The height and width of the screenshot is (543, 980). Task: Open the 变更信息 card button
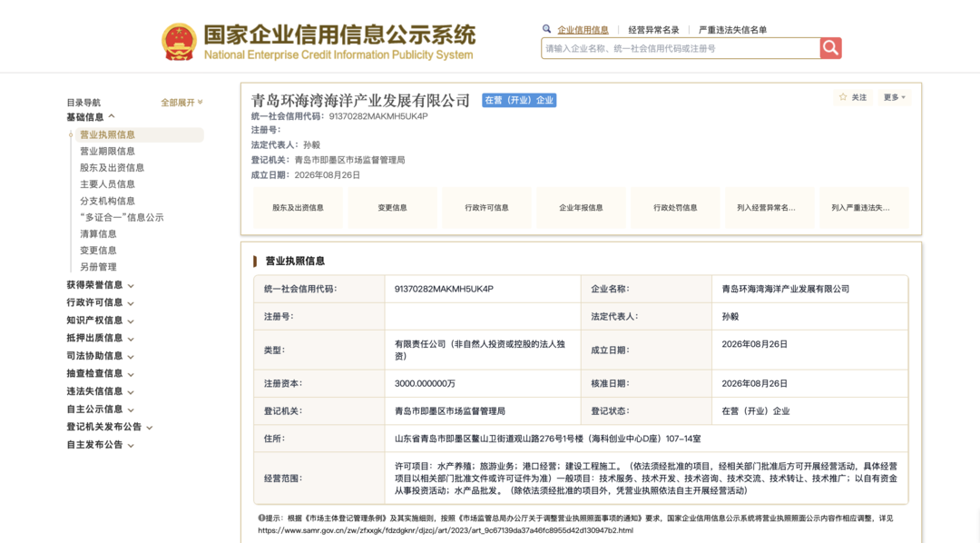tap(392, 208)
